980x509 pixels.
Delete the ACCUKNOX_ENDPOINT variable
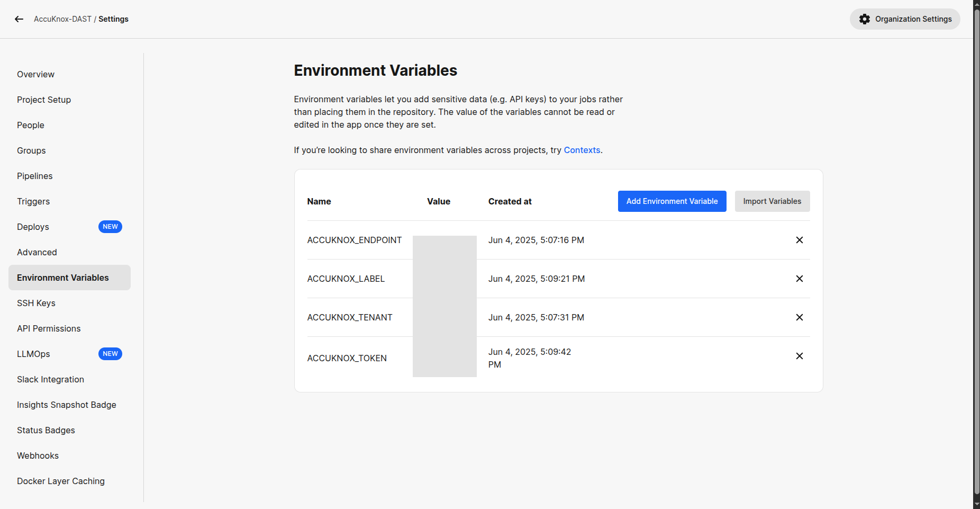click(x=800, y=240)
